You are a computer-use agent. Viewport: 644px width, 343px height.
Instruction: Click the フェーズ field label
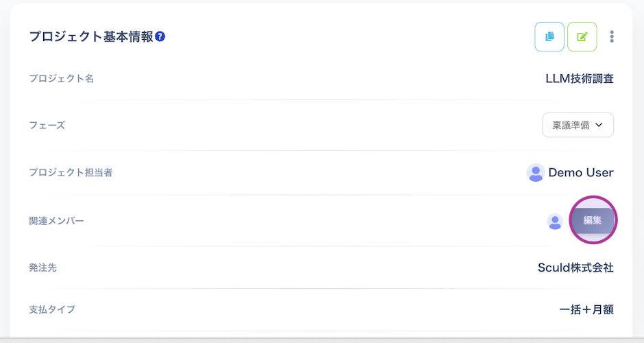point(47,125)
